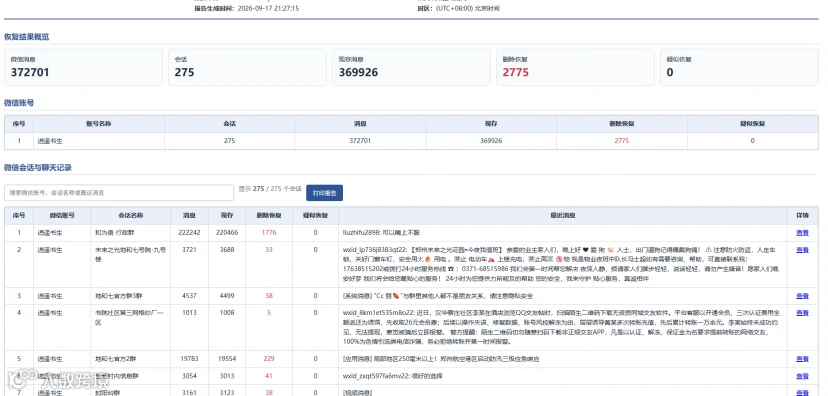Click the 显示 275 / 275 个会话 counter text
828x396 pixels.
point(270,188)
